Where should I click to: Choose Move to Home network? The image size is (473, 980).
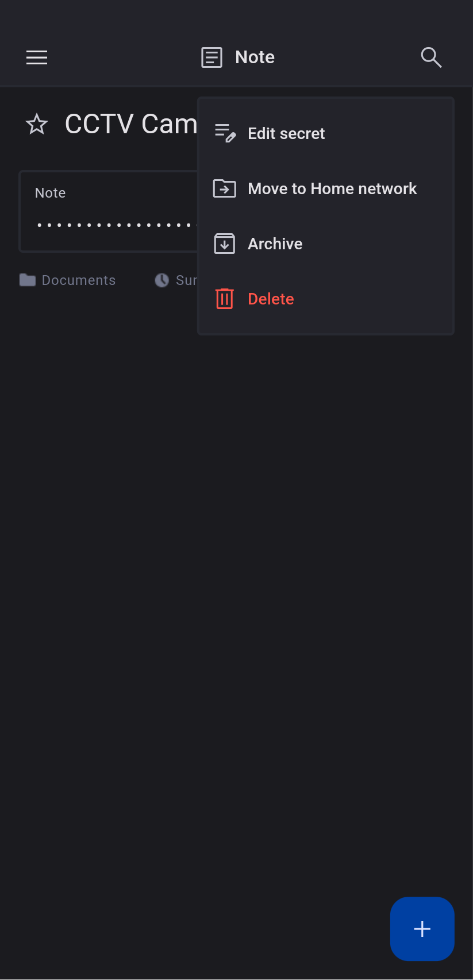326,188
